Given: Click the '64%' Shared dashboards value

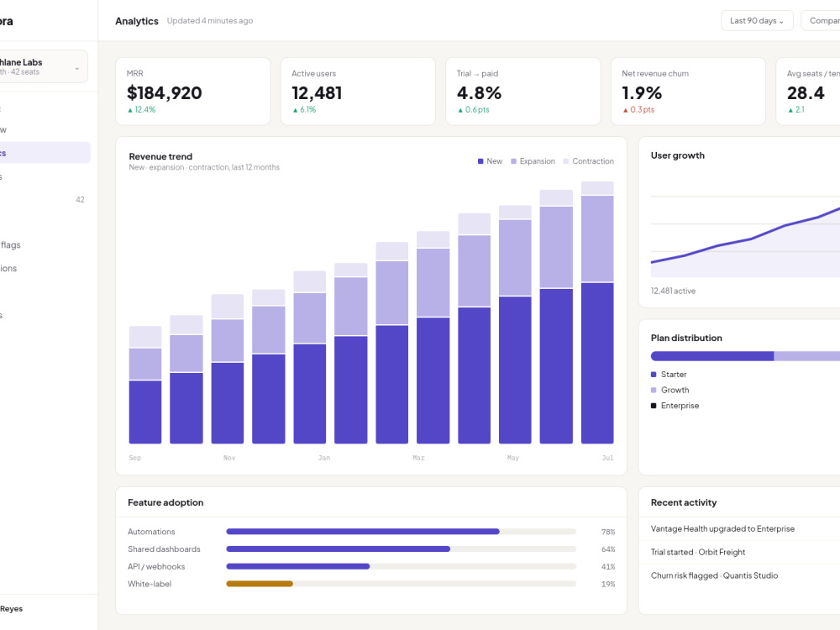Looking at the screenshot, I should (x=608, y=549).
